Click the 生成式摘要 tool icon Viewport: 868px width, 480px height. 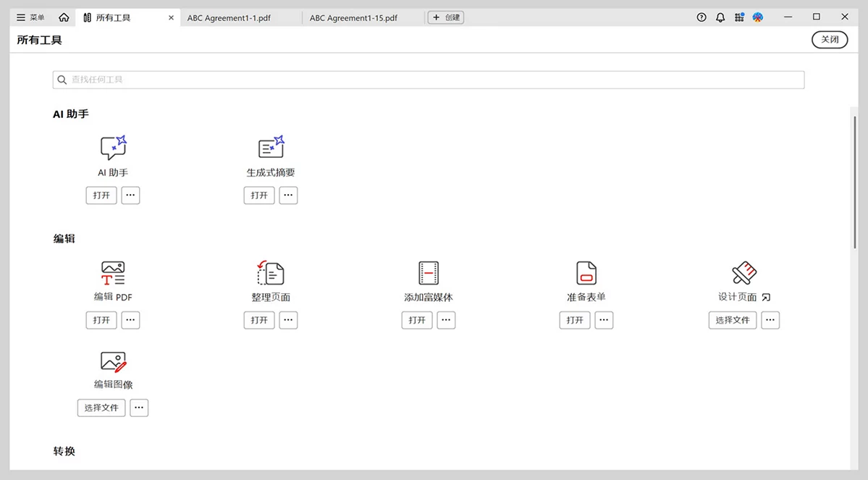point(271,147)
